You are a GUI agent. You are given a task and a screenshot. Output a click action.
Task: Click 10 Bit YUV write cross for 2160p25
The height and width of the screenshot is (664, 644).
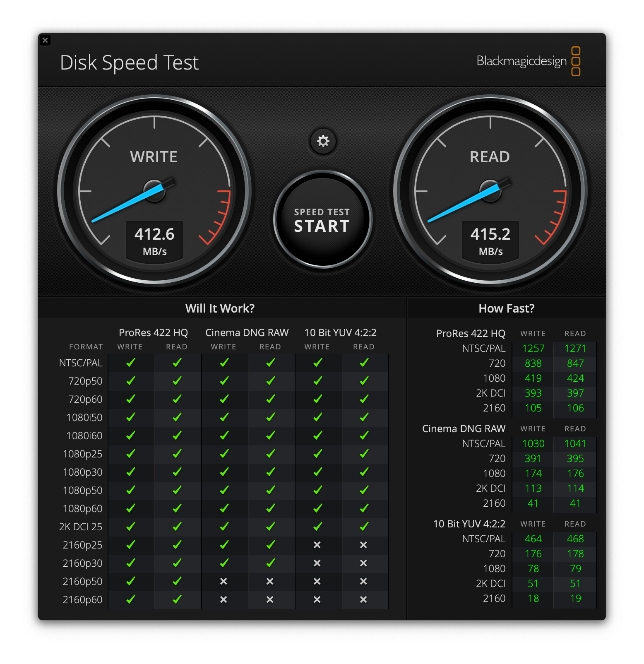click(x=317, y=545)
